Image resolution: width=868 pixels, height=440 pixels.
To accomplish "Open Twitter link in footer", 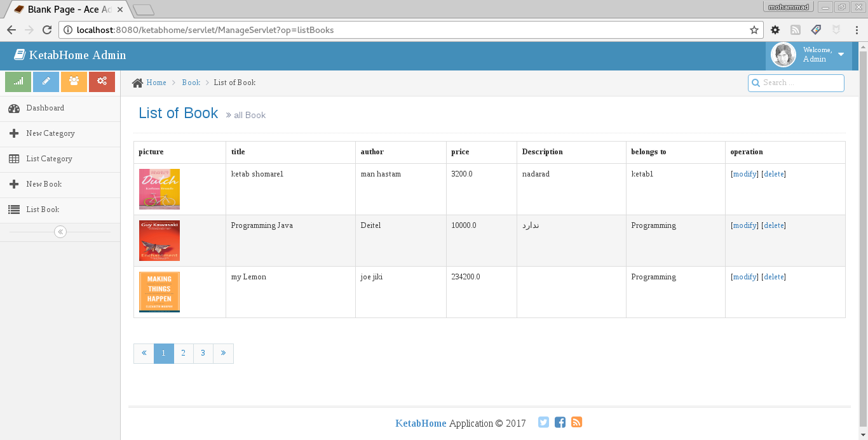I will pos(543,422).
